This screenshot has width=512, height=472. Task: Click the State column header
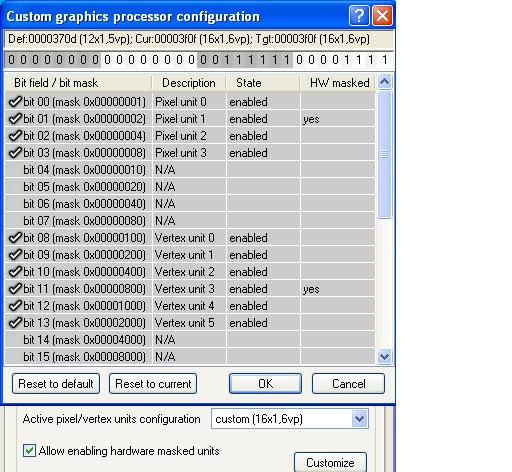(263, 83)
